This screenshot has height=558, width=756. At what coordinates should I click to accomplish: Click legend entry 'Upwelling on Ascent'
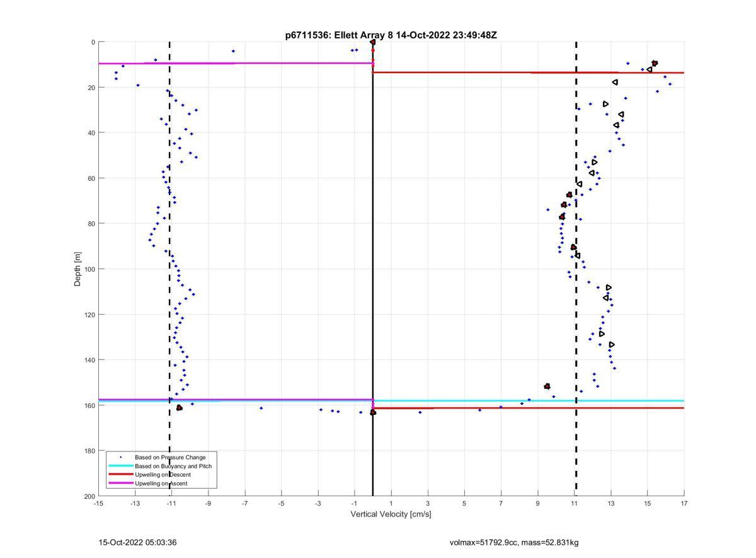click(x=161, y=484)
